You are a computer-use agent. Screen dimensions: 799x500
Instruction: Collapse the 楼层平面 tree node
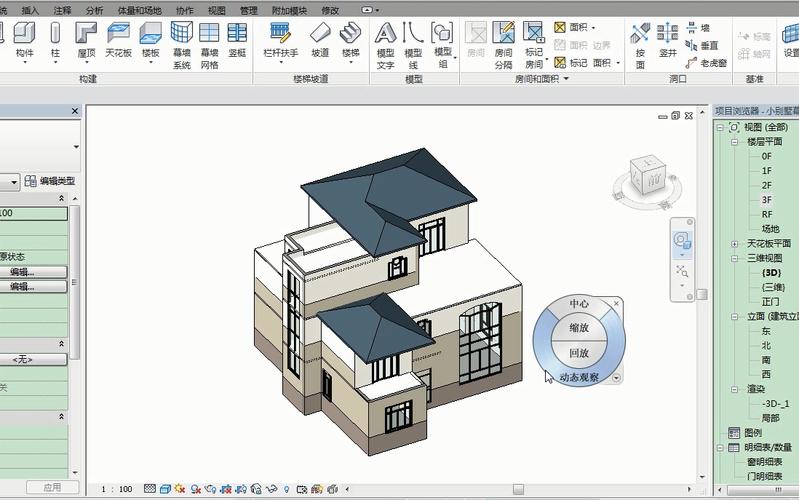coord(735,142)
